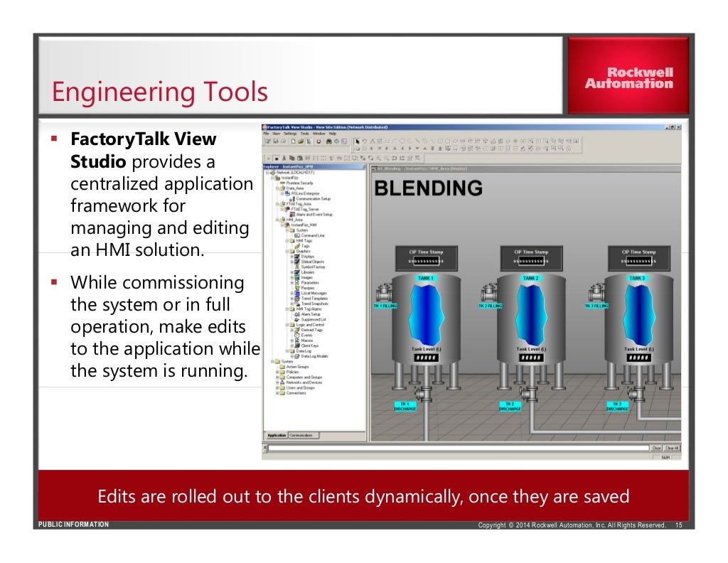The height and width of the screenshot is (563, 728).
Task: Click the Tank 2 level numeric field
Action: (x=530, y=358)
